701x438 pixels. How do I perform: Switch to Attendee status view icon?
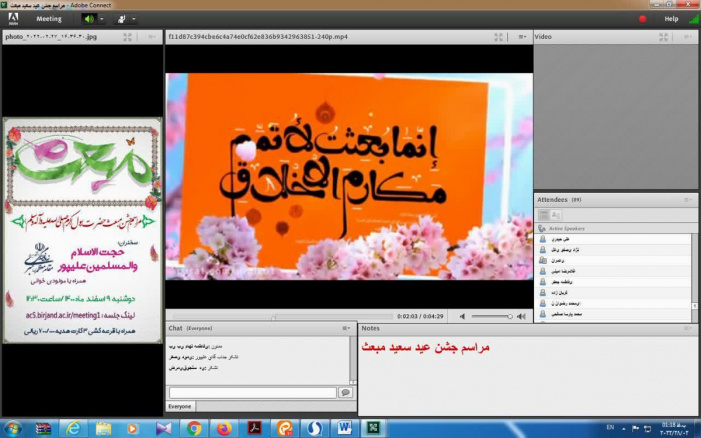[555, 215]
